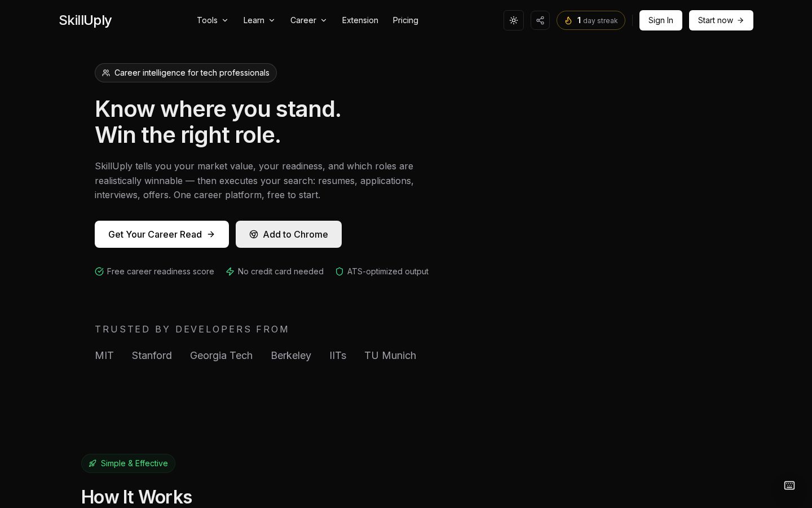Click the lightning icon beside No credit card
This screenshot has height=508, width=812.
click(230, 271)
